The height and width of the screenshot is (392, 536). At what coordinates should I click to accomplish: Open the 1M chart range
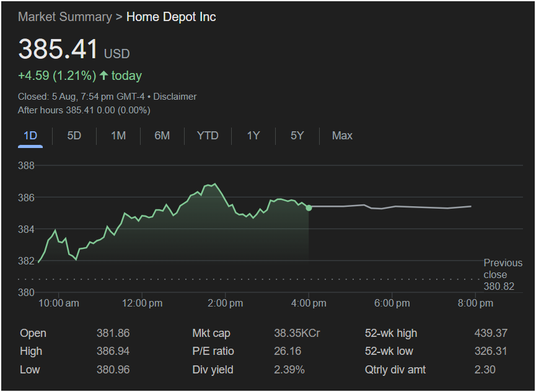(x=118, y=136)
